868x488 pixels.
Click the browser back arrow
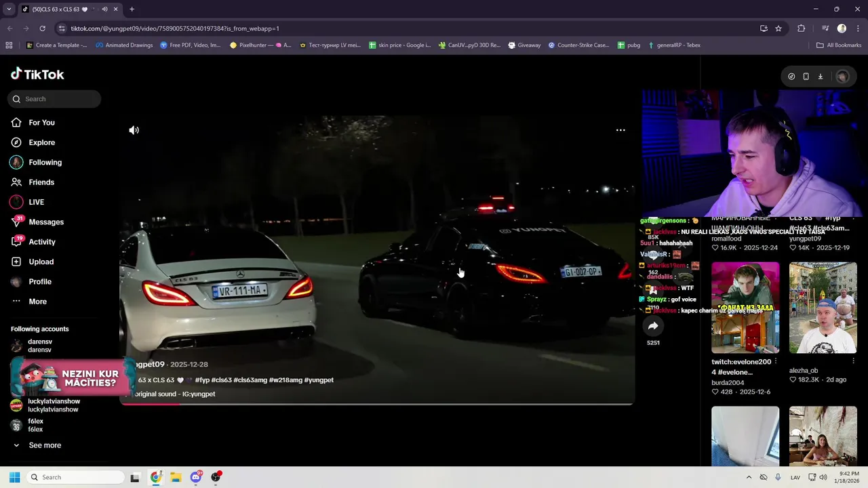pyautogui.click(x=9, y=28)
